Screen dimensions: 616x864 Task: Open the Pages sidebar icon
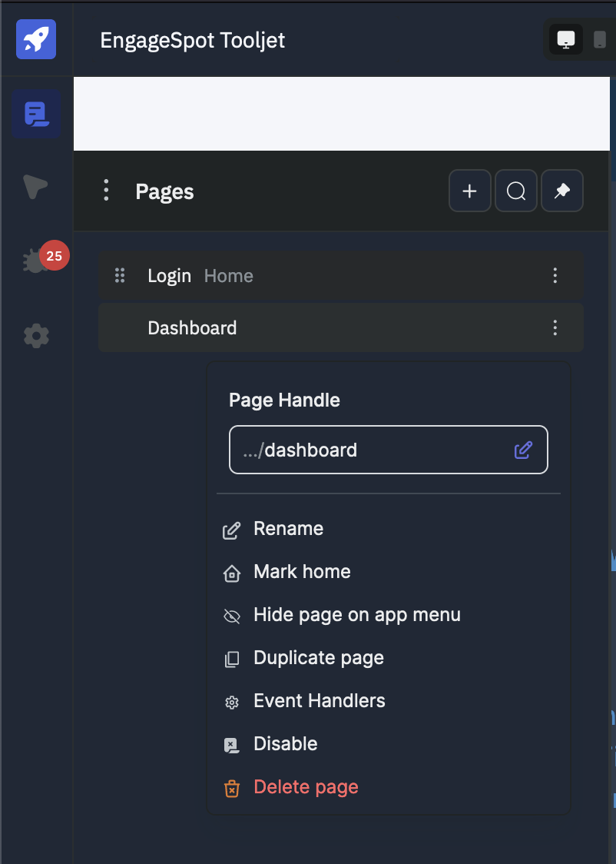pos(36,114)
